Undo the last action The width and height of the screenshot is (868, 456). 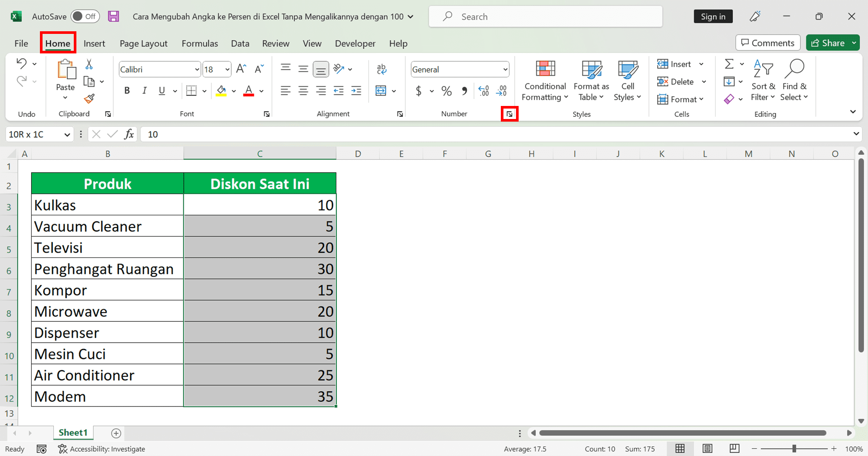(21, 63)
